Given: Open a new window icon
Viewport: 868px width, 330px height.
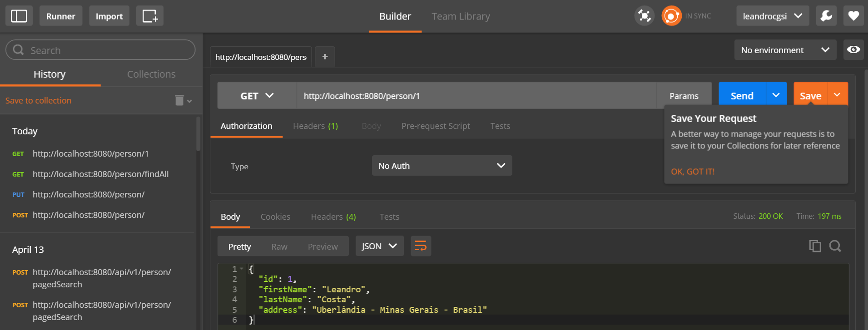Looking at the screenshot, I should tap(150, 16).
